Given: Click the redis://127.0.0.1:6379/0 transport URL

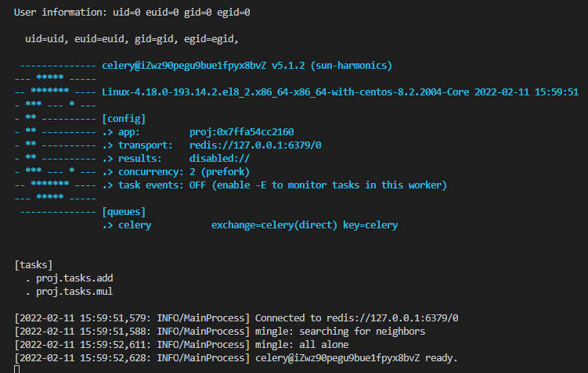Looking at the screenshot, I should pos(255,145).
